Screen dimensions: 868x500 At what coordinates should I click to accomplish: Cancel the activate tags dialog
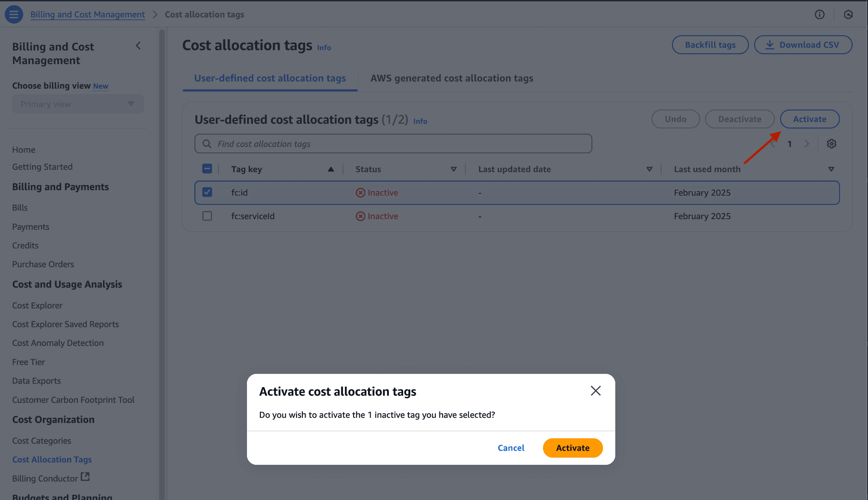tap(511, 448)
